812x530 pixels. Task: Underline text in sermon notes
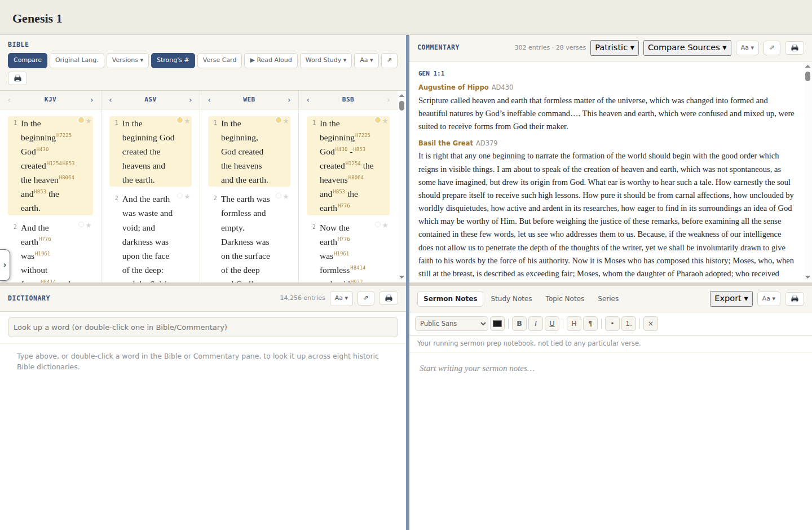click(552, 324)
